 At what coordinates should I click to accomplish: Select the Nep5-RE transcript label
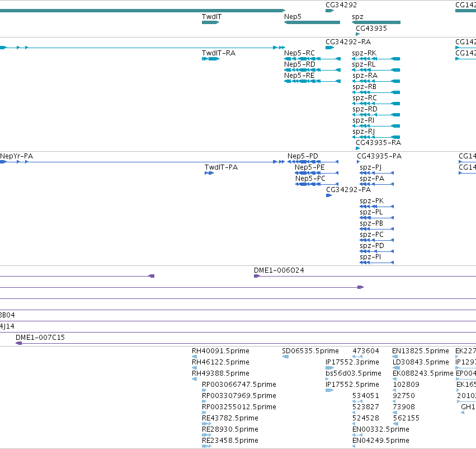pos(299,76)
